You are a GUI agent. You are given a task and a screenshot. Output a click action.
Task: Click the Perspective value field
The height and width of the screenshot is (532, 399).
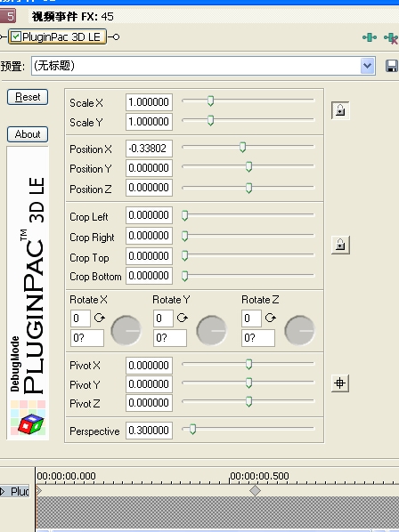click(x=149, y=431)
